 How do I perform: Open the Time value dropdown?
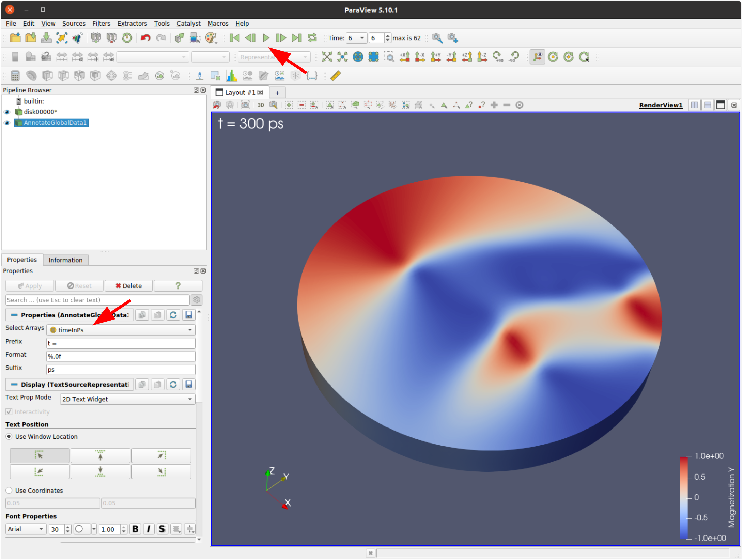tap(356, 38)
